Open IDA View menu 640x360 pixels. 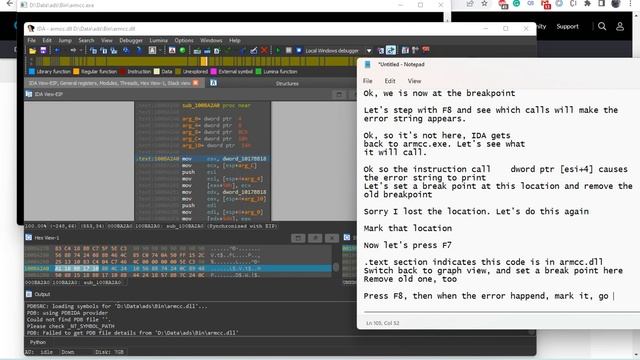click(x=107, y=40)
